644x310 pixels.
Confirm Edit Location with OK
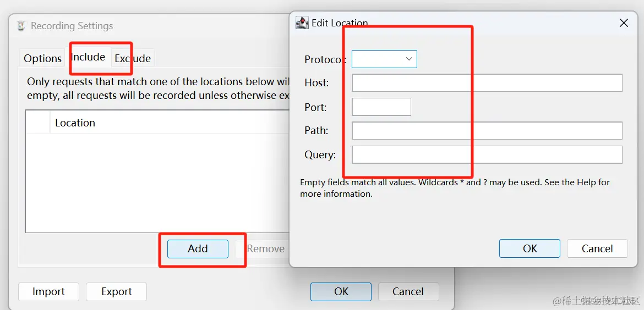530,248
